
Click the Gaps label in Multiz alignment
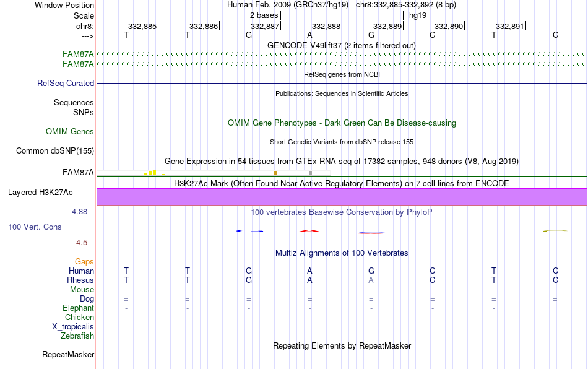[x=84, y=261]
